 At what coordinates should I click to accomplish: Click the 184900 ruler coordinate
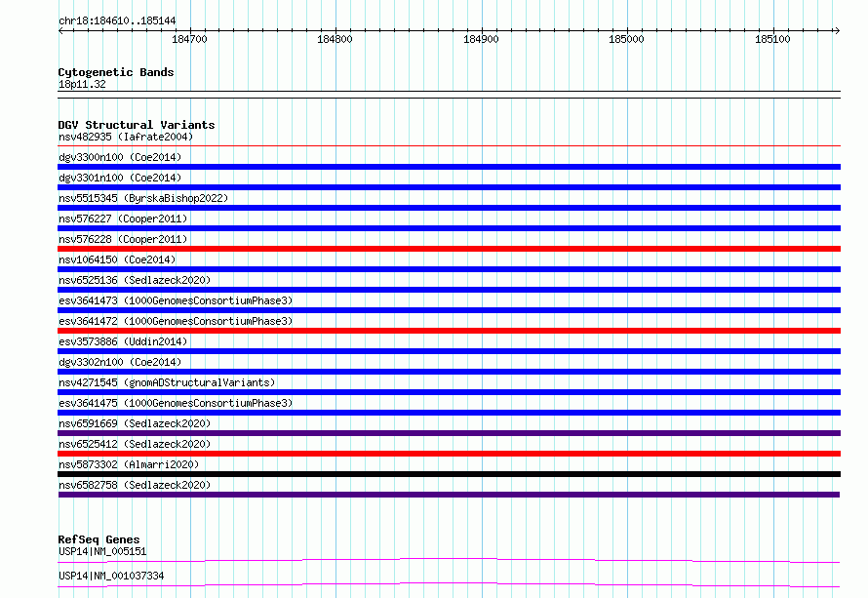point(481,39)
